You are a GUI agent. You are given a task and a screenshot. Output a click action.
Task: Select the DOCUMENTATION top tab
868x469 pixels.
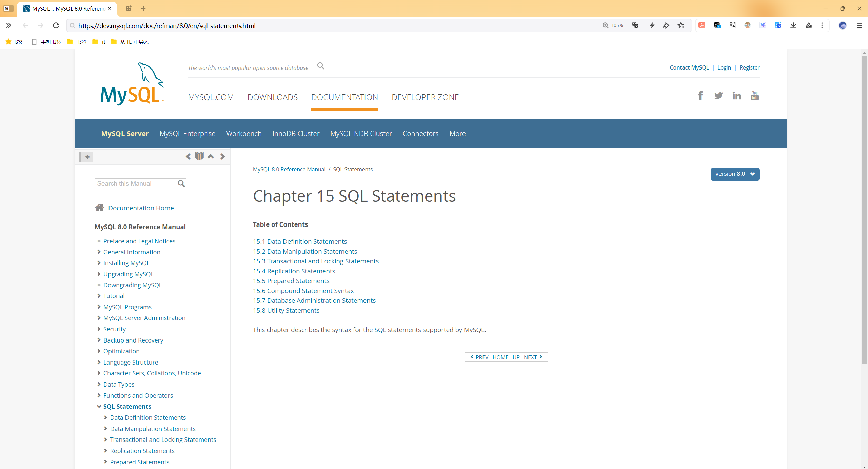(344, 97)
